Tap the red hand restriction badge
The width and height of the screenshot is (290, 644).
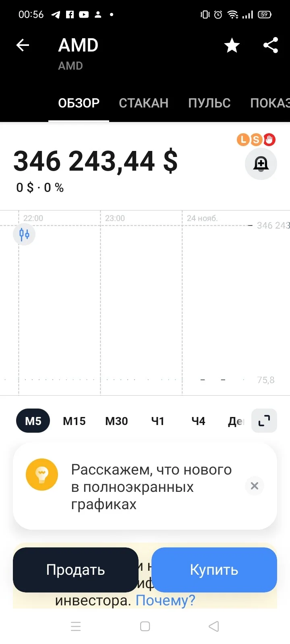coord(269,140)
